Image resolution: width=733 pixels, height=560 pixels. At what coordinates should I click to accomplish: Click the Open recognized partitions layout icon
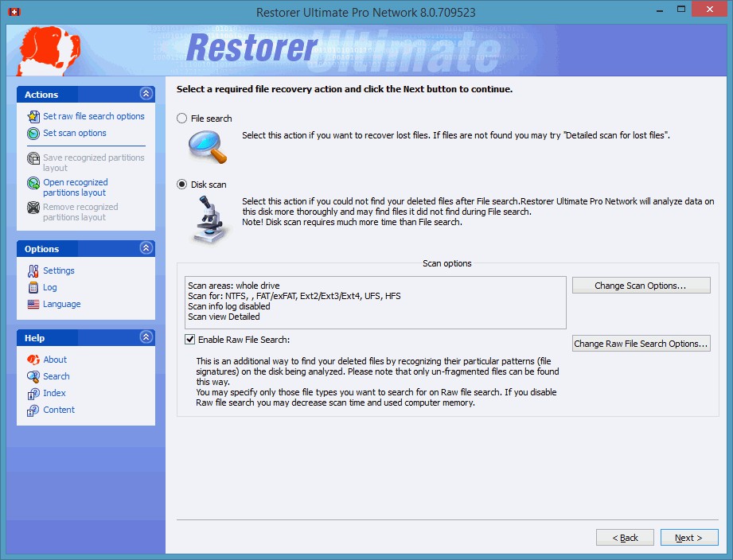tap(33, 183)
